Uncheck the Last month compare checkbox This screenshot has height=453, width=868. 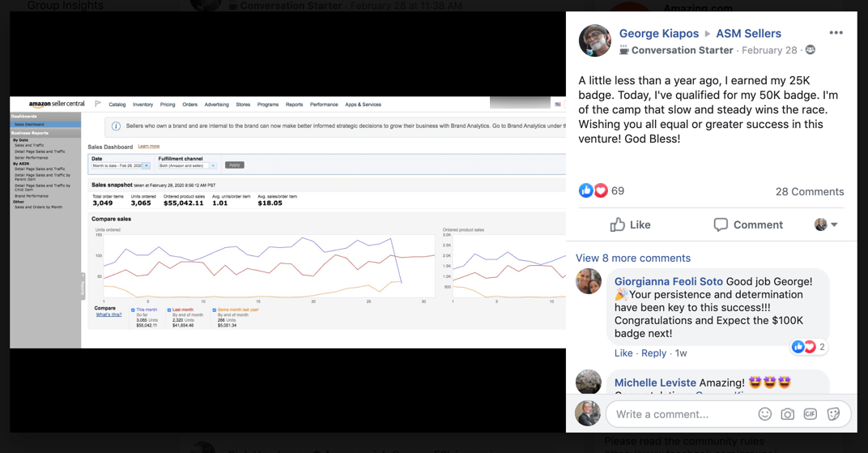point(169,310)
